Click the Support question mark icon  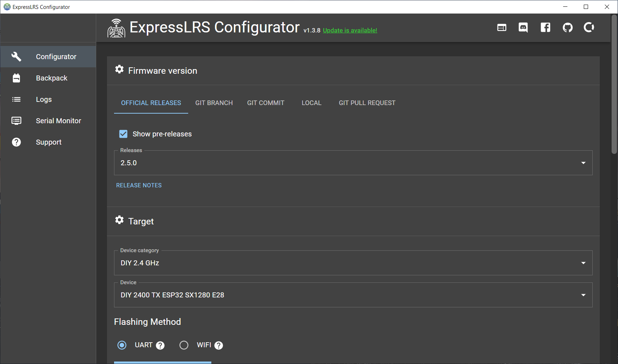click(x=16, y=142)
